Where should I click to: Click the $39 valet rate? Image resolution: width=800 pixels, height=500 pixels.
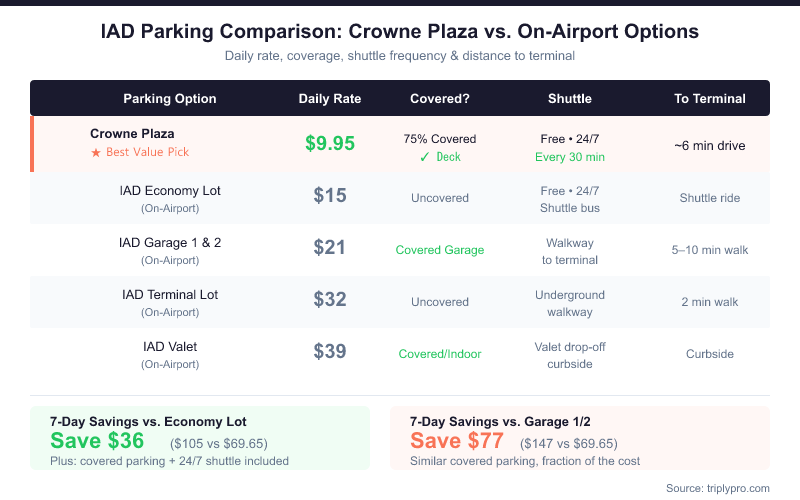[x=330, y=352]
